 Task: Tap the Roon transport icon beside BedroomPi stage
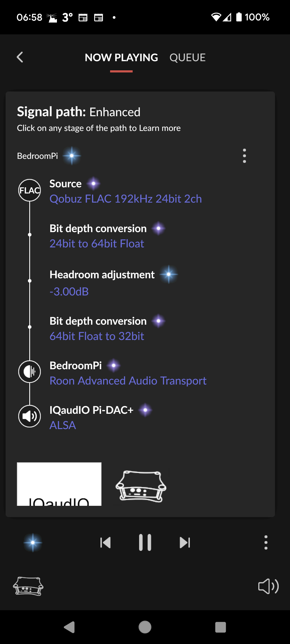pos(30,372)
